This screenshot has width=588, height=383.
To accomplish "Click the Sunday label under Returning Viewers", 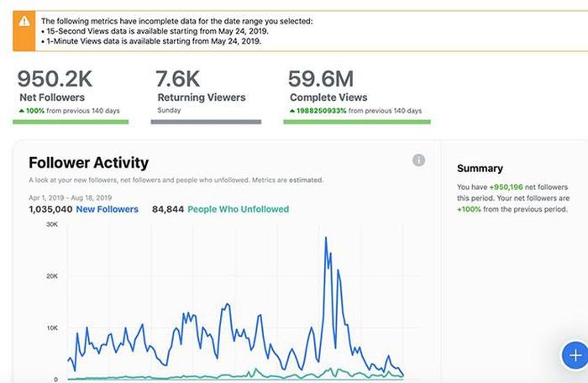I will pyautogui.click(x=169, y=110).
